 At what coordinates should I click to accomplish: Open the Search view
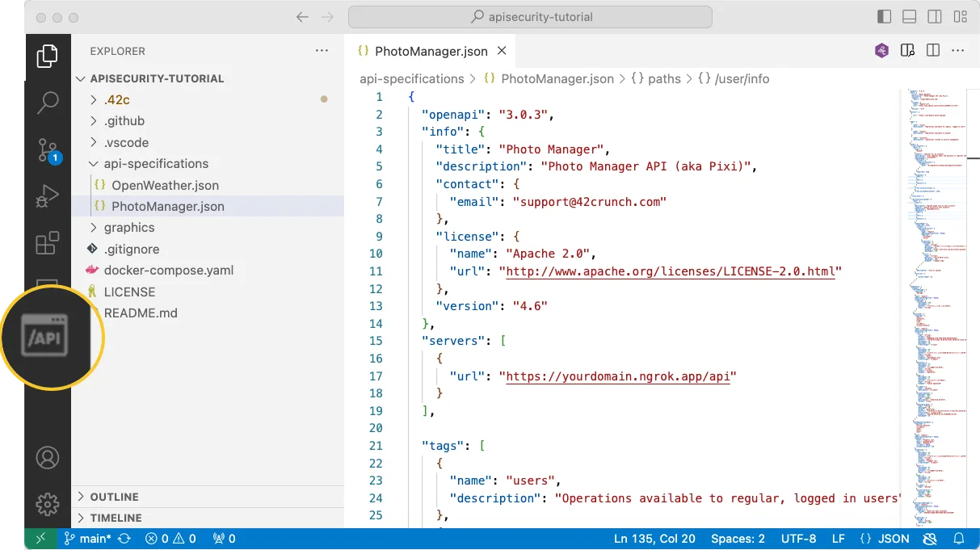(x=48, y=103)
